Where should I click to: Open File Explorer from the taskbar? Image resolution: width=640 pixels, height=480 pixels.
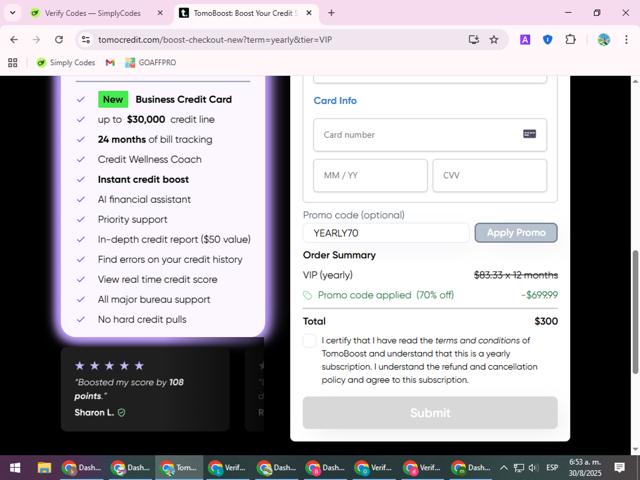[x=44, y=467]
